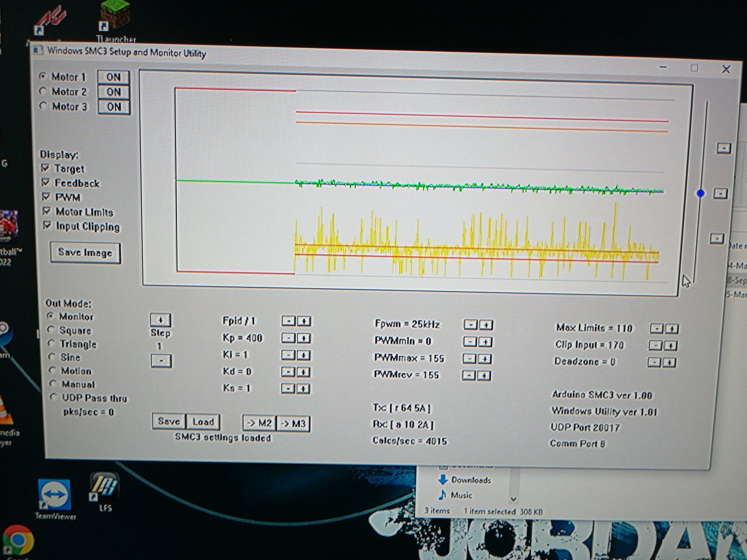Select Manual out mode
The height and width of the screenshot is (560, 747).
53,384
